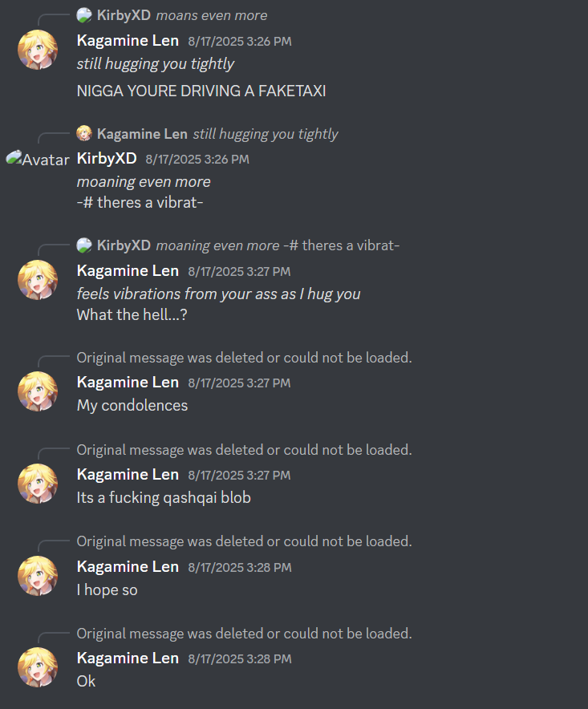Jump to replied message 'moans even more'
Screen dimensions: 588x709
[x=212, y=15]
